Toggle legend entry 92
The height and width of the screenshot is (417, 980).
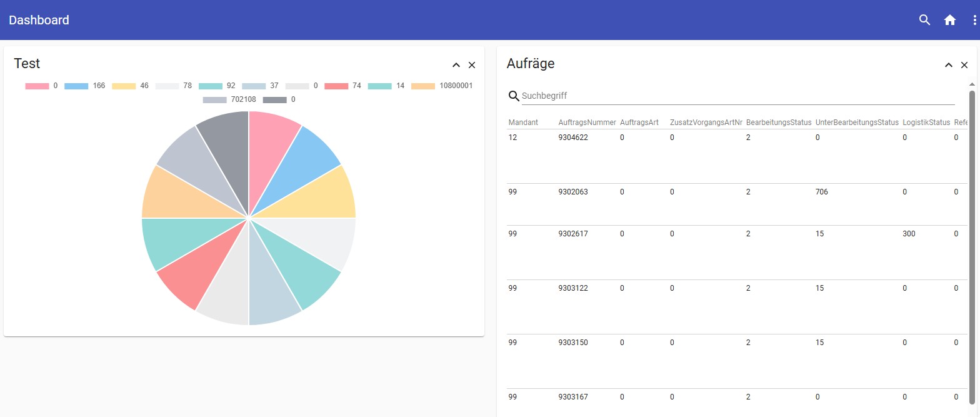(x=217, y=86)
